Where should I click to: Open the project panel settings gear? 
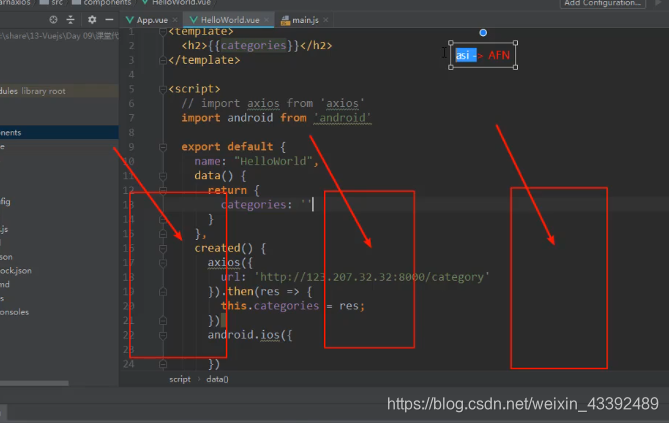click(x=92, y=20)
